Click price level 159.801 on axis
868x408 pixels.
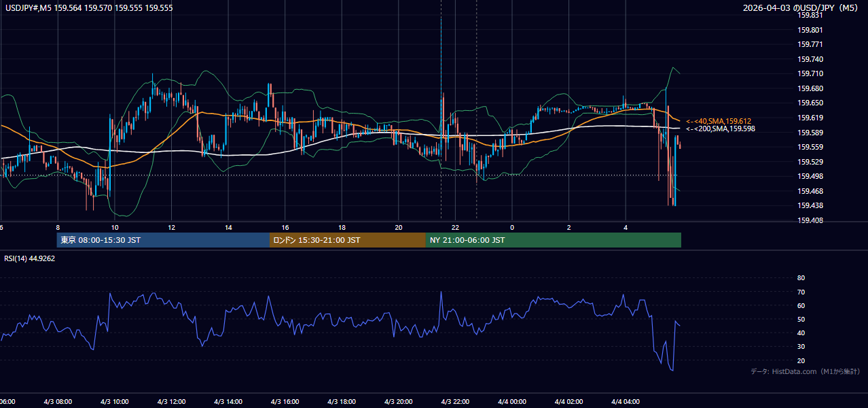click(x=810, y=30)
